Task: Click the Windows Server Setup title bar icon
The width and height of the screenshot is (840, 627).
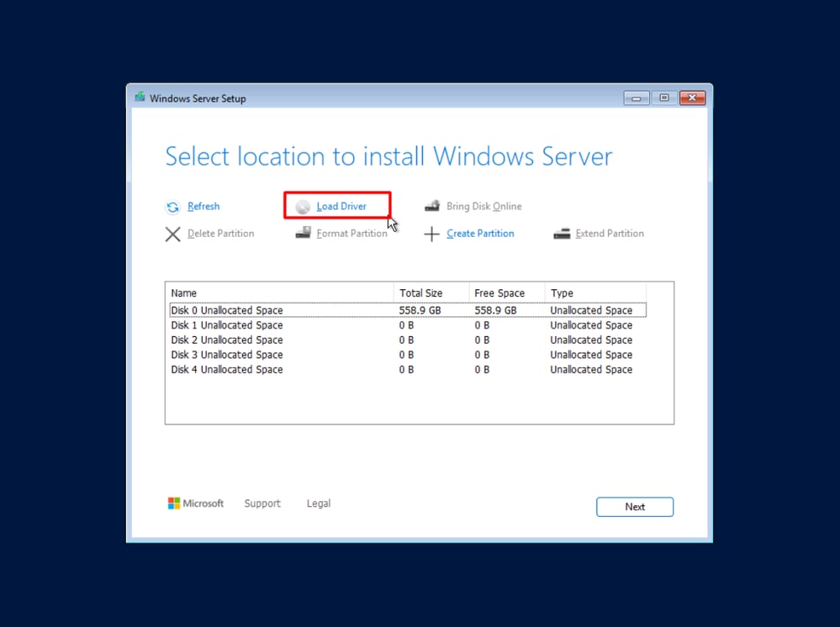Action: coord(140,97)
